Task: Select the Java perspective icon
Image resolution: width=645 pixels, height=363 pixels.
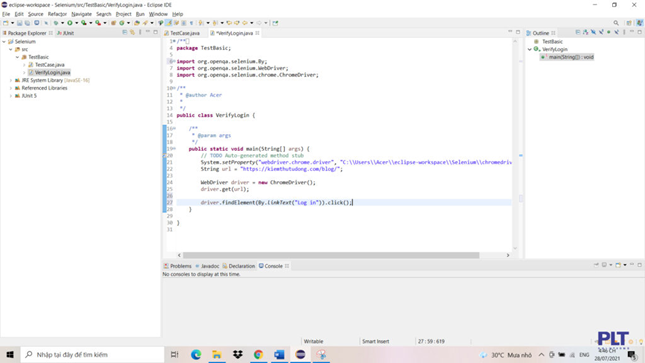Action: 640,23
